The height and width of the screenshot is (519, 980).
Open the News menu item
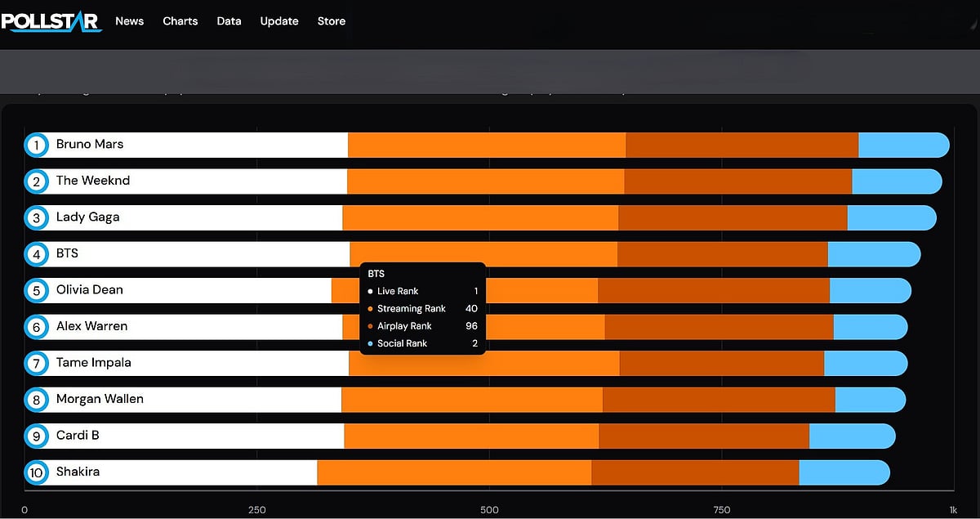click(129, 21)
